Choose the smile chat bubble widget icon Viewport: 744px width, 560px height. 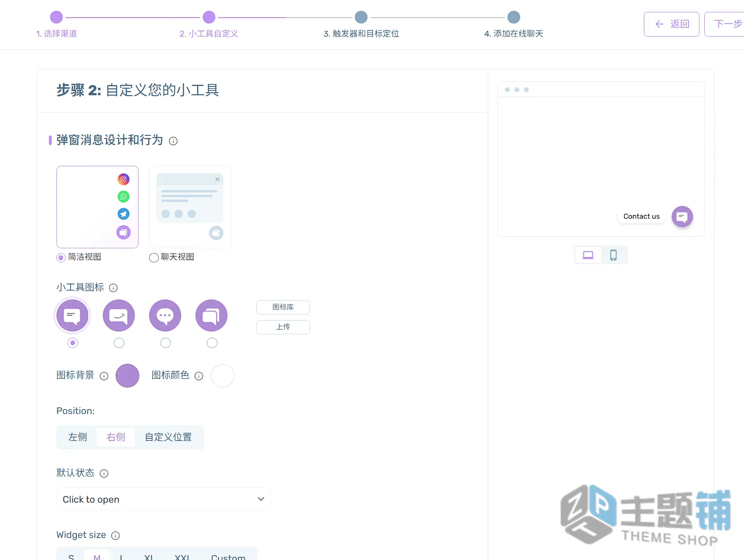(119, 316)
